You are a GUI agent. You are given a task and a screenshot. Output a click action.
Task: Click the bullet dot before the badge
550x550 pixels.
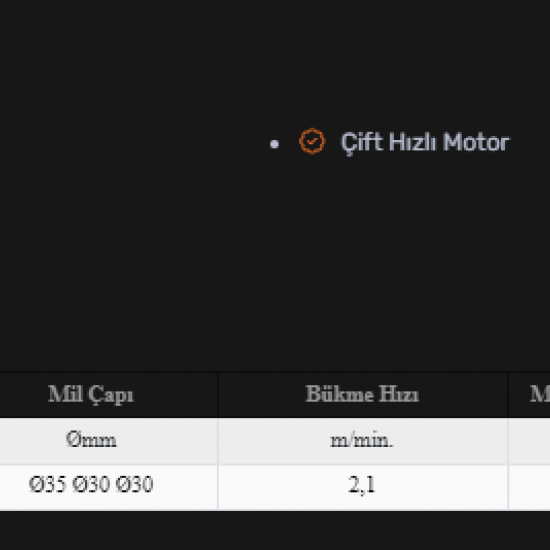point(274,144)
